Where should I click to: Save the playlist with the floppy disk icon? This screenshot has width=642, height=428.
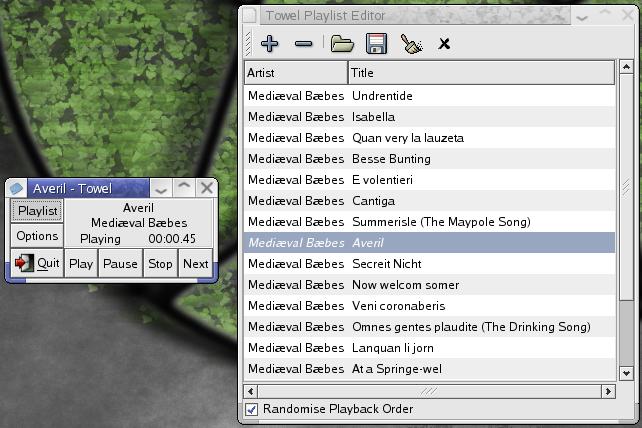[376, 43]
